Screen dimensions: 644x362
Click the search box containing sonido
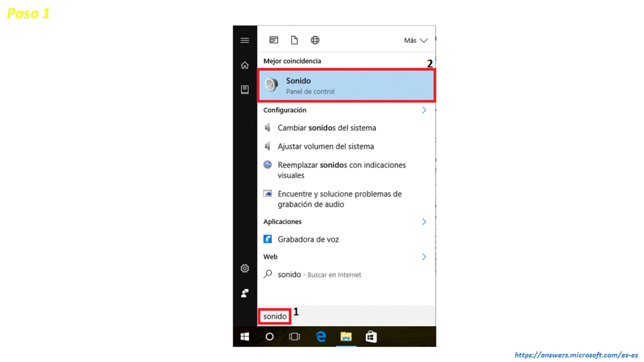[x=347, y=316]
